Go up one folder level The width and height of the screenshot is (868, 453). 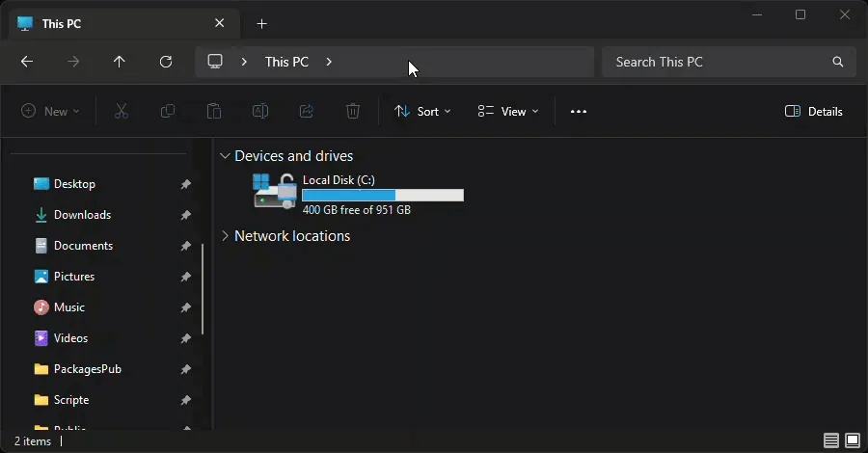(x=119, y=62)
